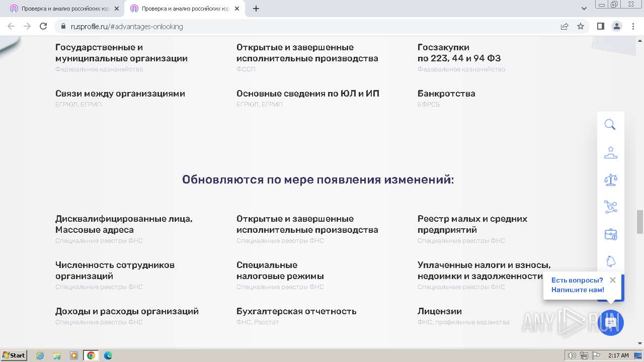This screenshot has width=644, height=362.
Task: Click 'Основные сведения по ЮЛ и ИП'
Action: pos(308,94)
